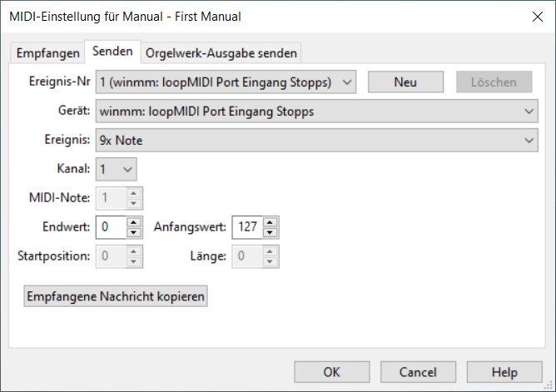Select the Senden tab

click(x=112, y=52)
